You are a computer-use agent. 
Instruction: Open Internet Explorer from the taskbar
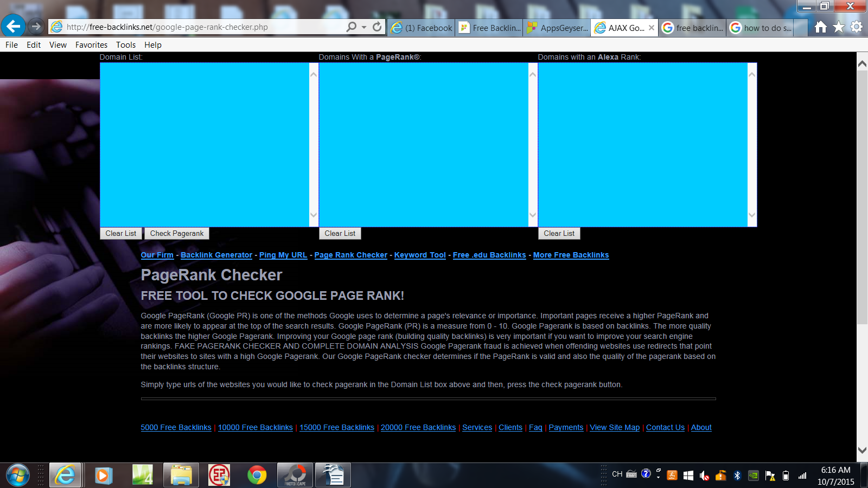65,476
